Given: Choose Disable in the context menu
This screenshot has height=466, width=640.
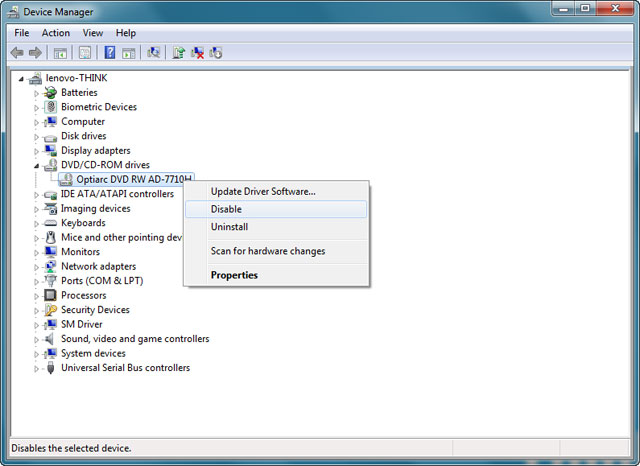Looking at the screenshot, I should point(276,209).
